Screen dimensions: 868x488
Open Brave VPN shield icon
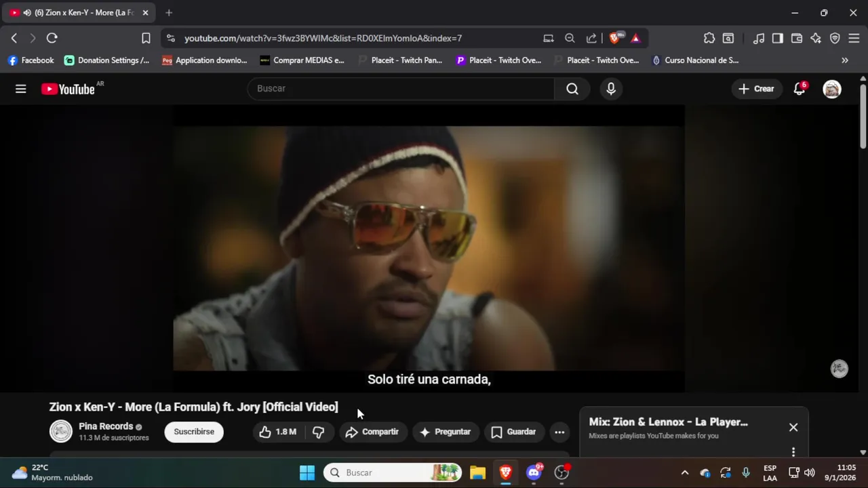(835, 38)
